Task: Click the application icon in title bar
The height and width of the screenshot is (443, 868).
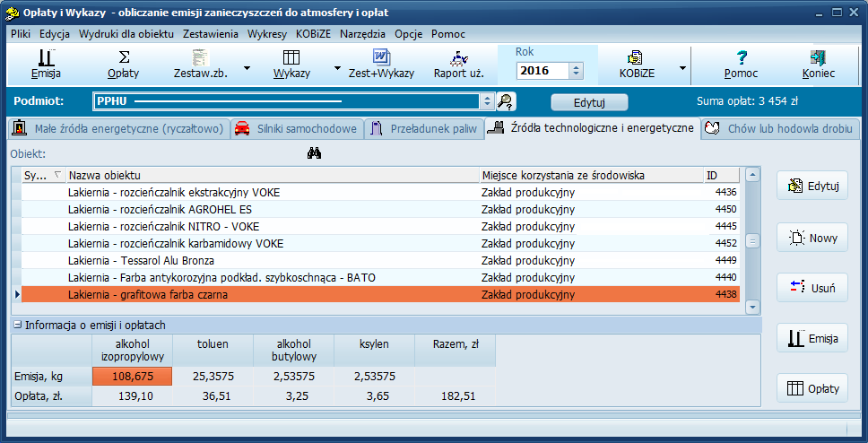Action: tap(11, 13)
